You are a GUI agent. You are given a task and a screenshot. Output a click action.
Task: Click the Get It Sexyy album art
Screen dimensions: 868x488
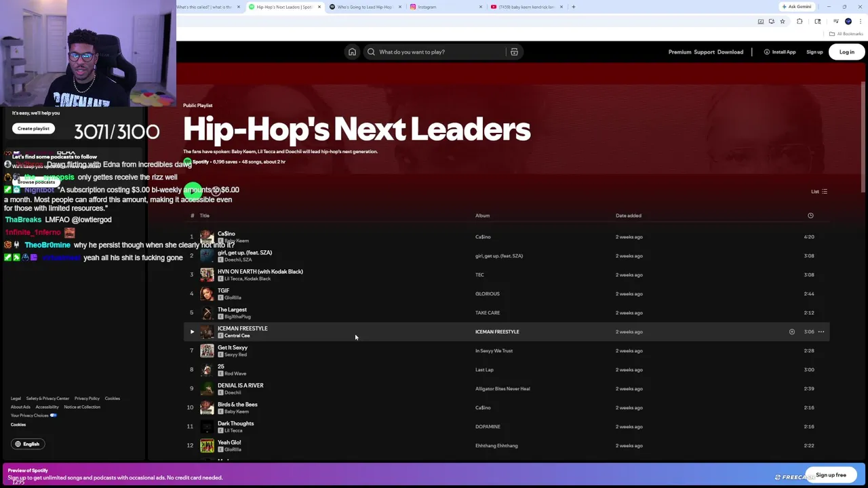207,351
